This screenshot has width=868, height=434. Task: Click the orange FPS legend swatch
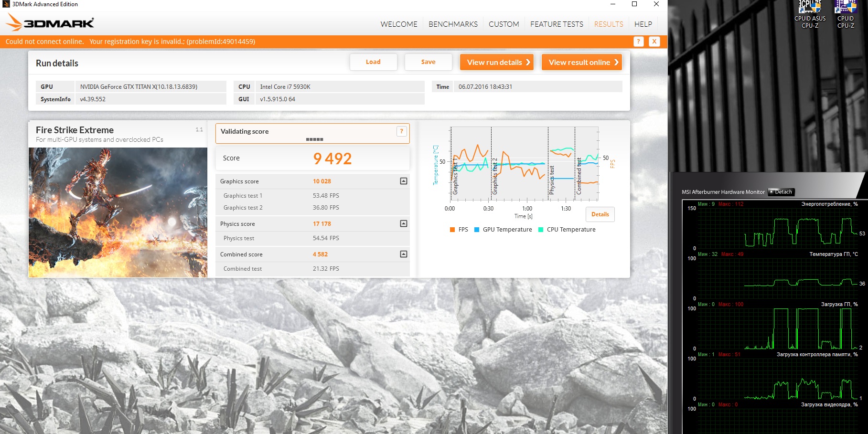(452, 230)
